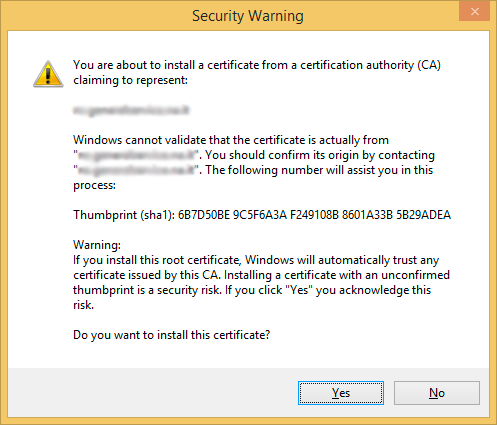The height and width of the screenshot is (425, 497).
Task: Click the Security Warning title text
Action: [x=248, y=16]
